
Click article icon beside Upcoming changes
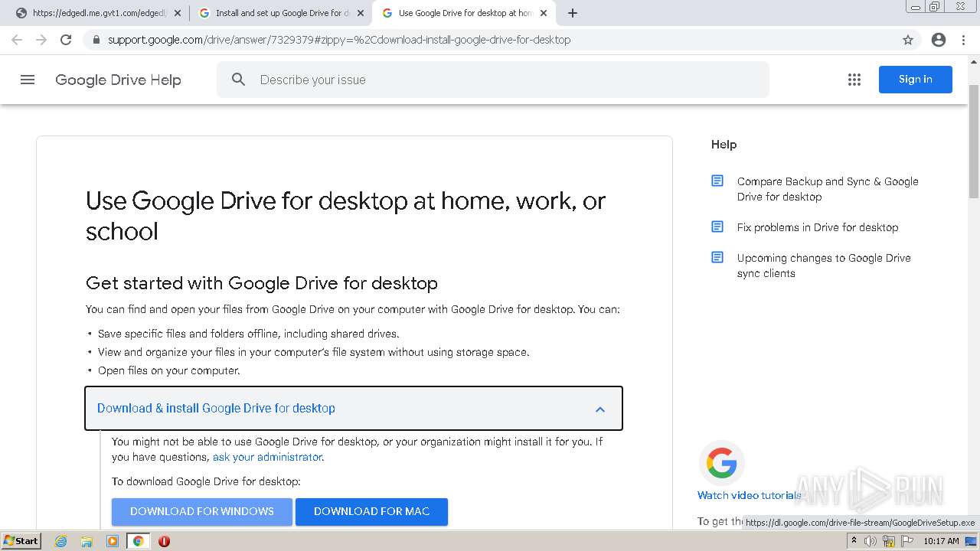(x=717, y=258)
